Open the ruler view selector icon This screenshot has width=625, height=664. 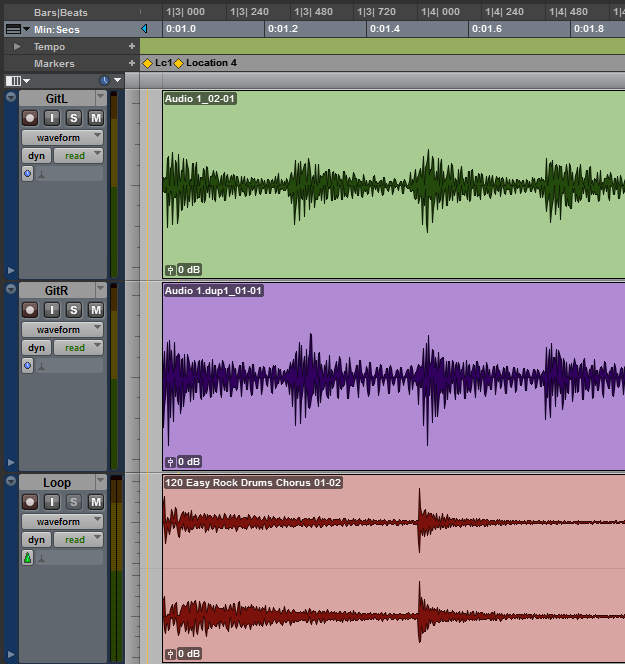pyautogui.click(x=13, y=29)
